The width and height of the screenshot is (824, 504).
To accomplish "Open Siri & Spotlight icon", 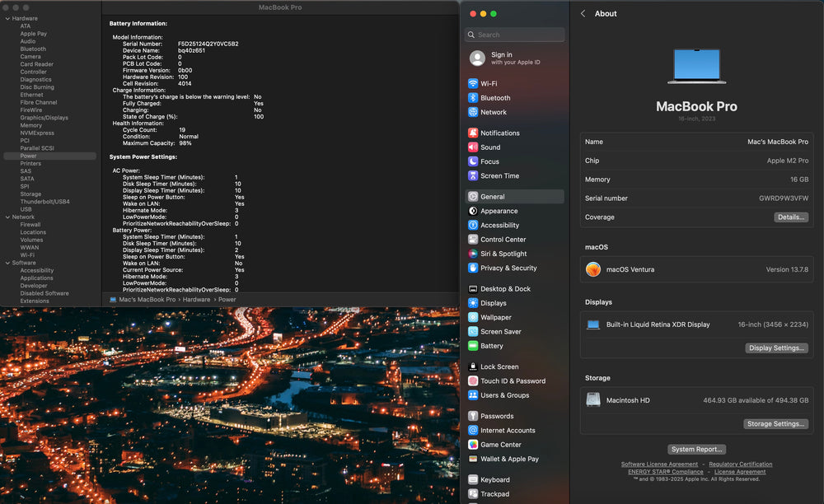I will pos(473,254).
